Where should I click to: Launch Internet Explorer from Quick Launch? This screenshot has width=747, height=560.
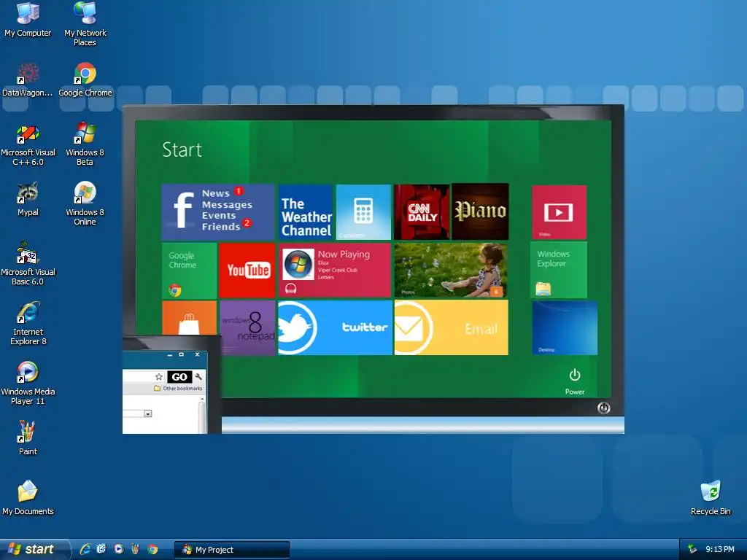click(85, 549)
